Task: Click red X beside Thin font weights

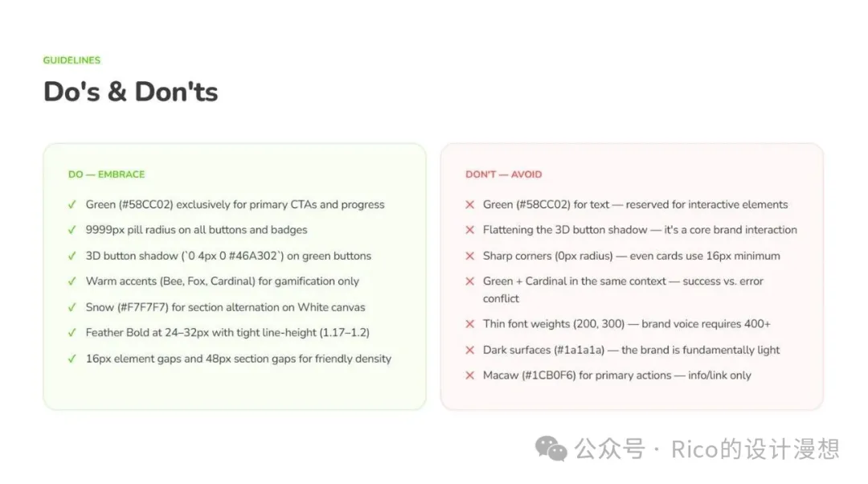Action: tap(470, 324)
